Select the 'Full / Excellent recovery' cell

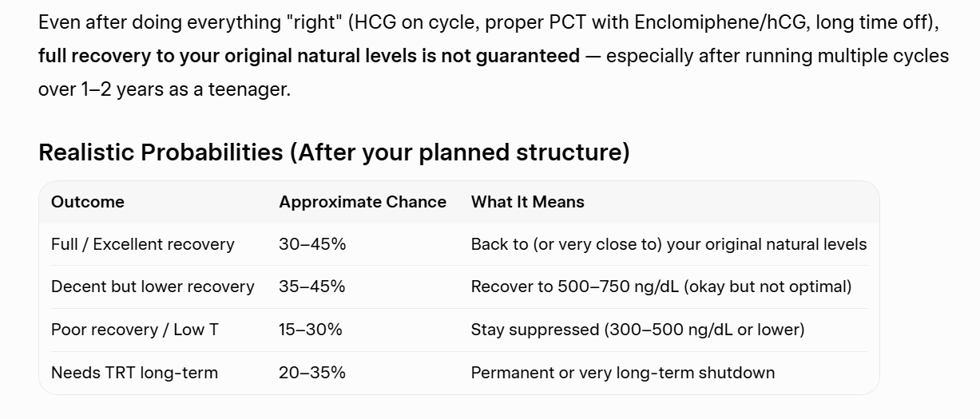(143, 244)
